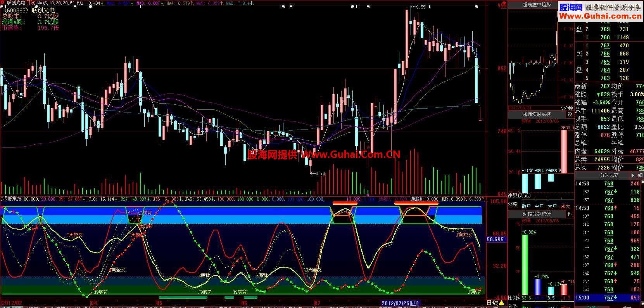Click the 2012/07/26(四) date marker on timeline

400,303
